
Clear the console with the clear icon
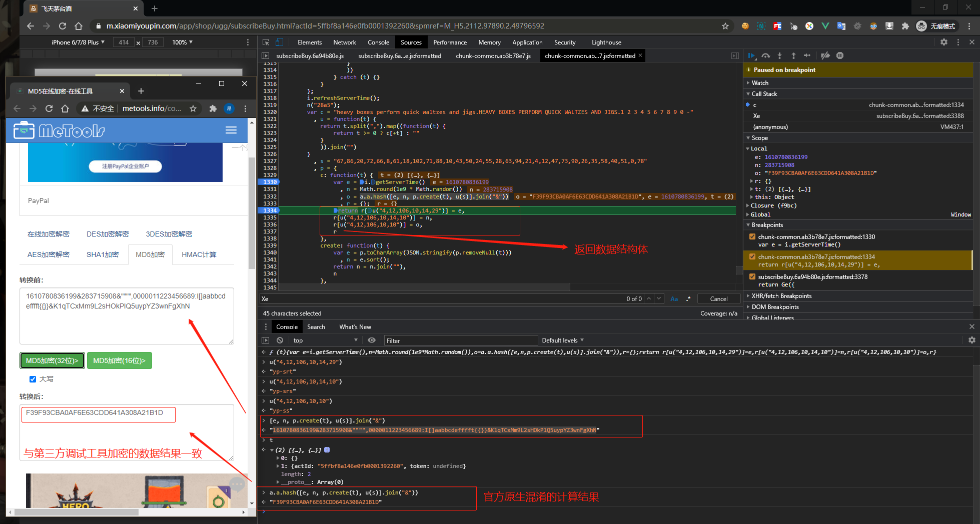coord(280,340)
